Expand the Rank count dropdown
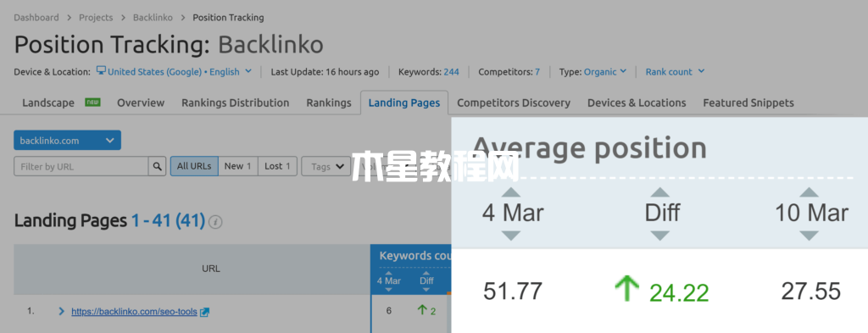The width and height of the screenshot is (868, 333). pos(675,71)
